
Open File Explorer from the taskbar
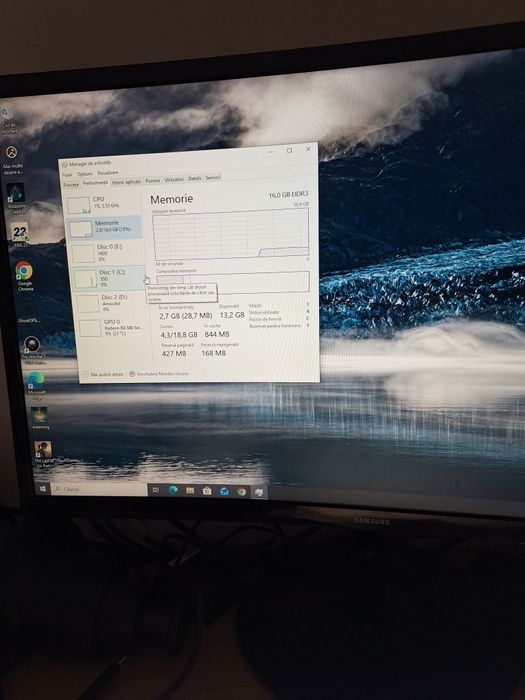(190, 491)
